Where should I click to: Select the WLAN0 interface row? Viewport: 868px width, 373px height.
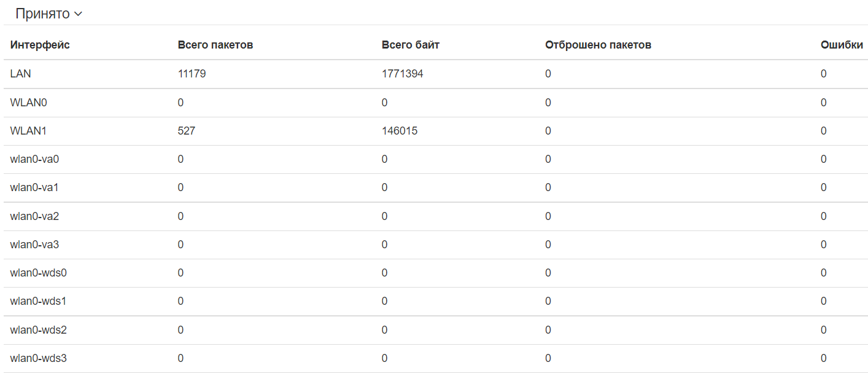(x=29, y=103)
